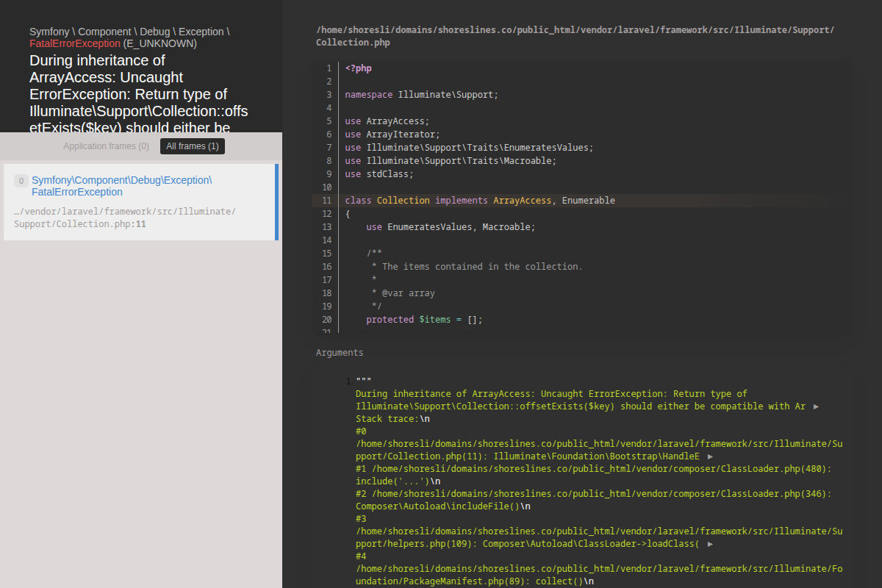Expand the #3 trace line ending 'ClassLoader->loadClass('
Viewport: 882px width, 588px height.
[x=709, y=544]
